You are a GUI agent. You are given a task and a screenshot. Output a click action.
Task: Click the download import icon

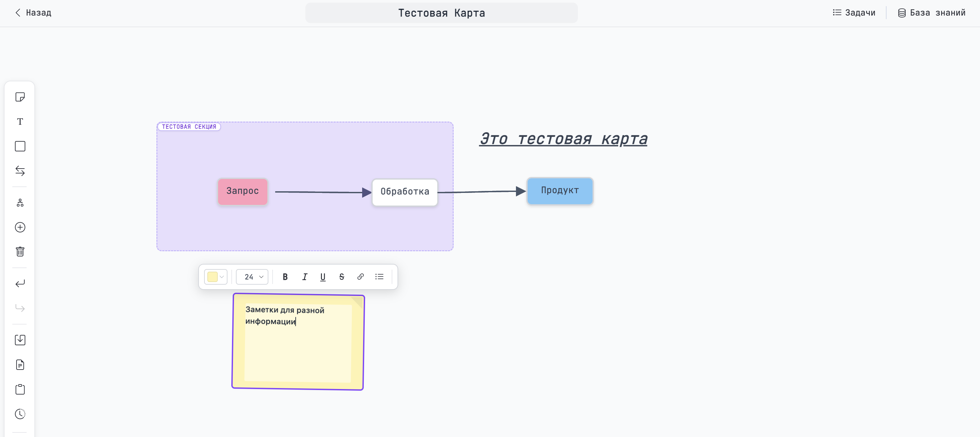tap(20, 340)
